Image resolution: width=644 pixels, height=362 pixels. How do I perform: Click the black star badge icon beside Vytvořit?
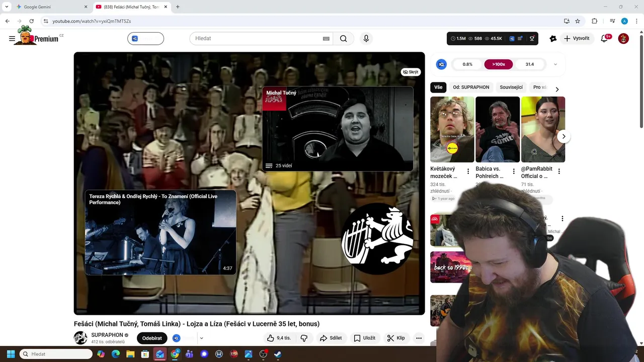click(x=553, y=39)
